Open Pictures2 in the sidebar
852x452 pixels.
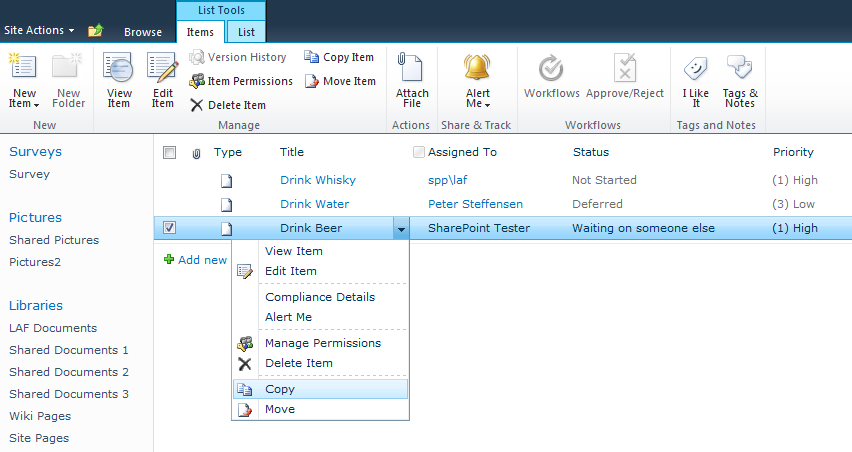pos(35,262)
